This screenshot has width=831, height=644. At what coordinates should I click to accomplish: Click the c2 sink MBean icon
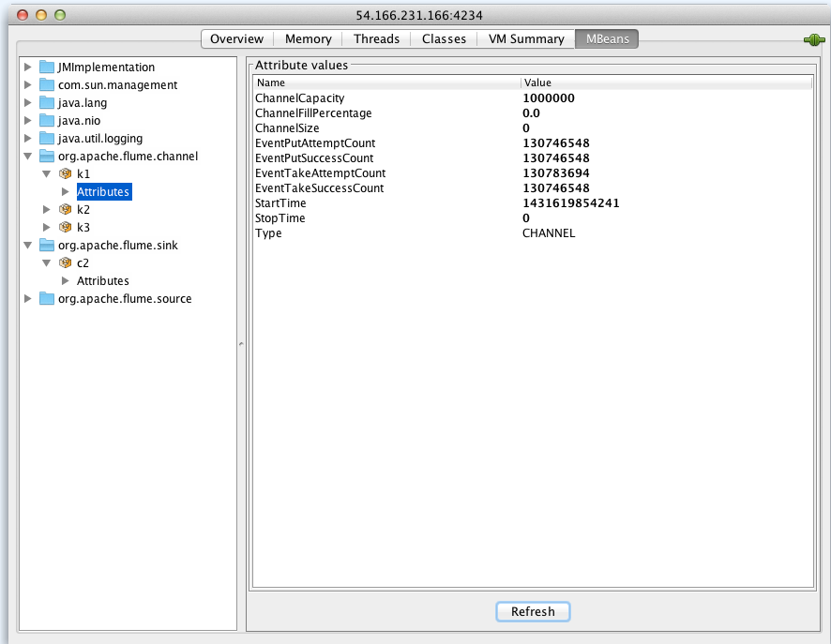(66, 263)
